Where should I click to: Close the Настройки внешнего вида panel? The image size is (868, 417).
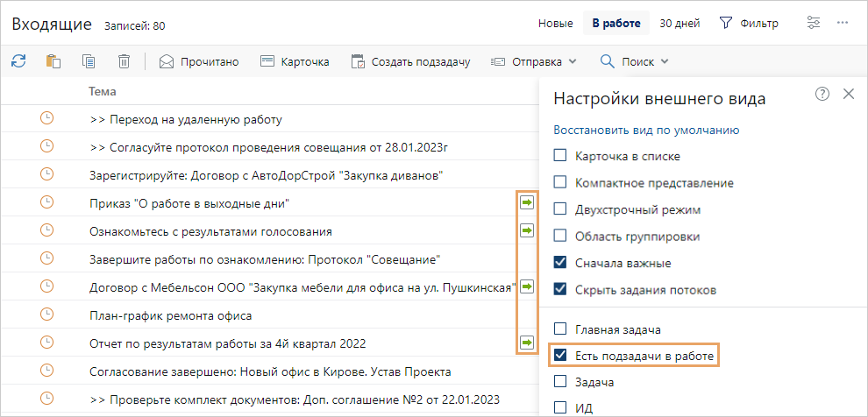849,95
